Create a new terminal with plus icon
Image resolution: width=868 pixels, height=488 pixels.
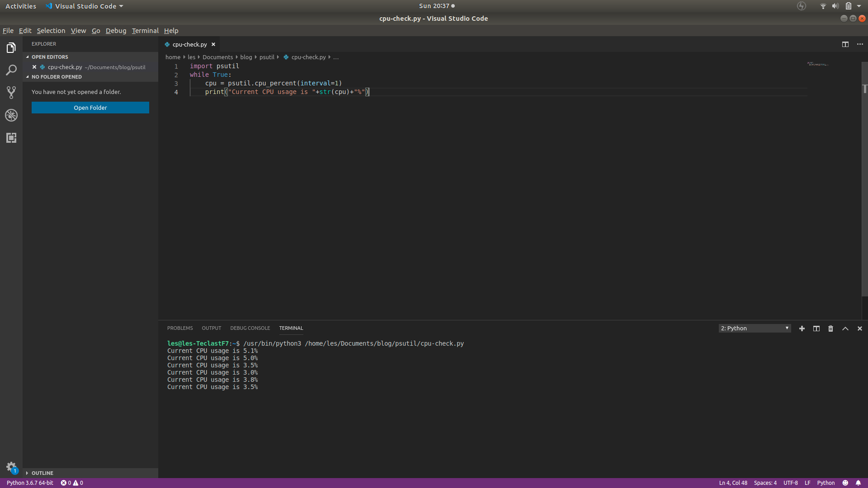point(802,328)
